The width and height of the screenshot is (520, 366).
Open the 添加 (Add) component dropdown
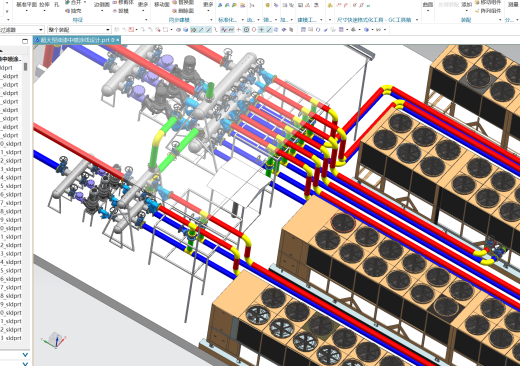point(466,11)
